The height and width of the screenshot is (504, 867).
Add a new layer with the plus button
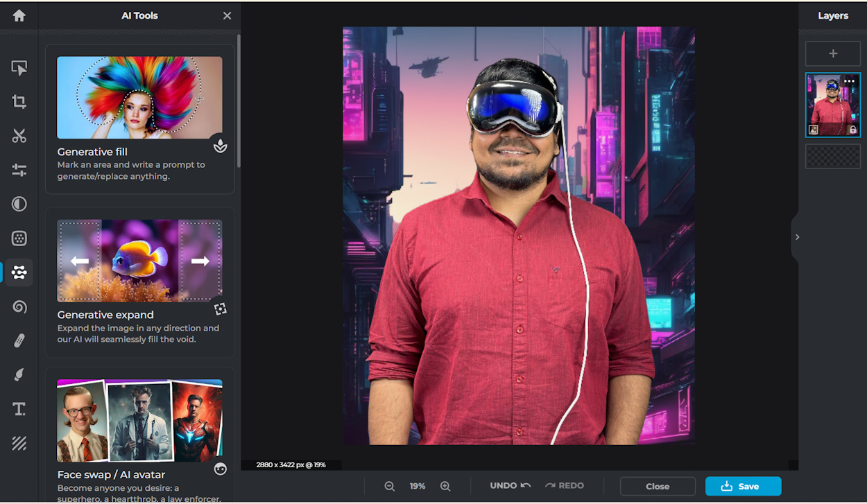point(832,53)
